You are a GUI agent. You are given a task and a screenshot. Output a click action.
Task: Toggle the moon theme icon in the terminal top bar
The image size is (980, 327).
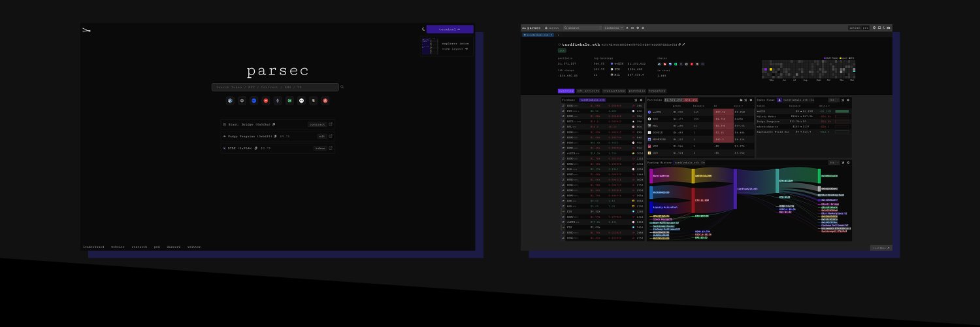coord(884,27)
